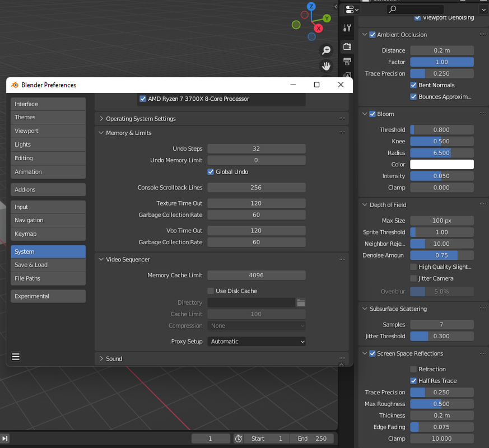Toggle Bent Normals checkbox
Viewport: 489px width, 448px height.
point(413,85)
